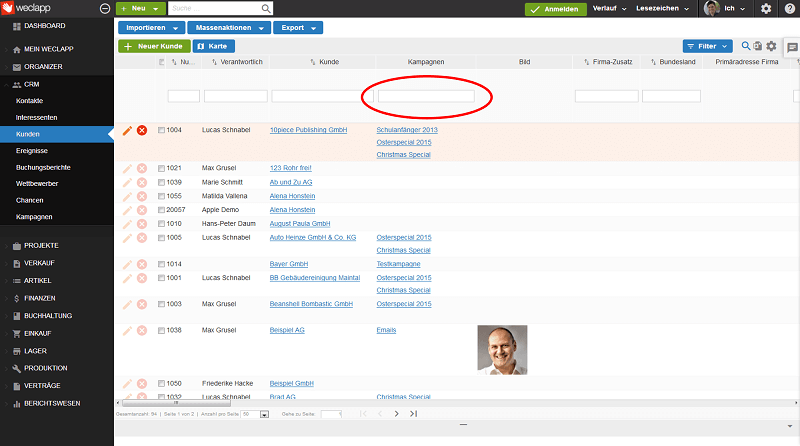
Task: Open the help question mark icon
Action: (x=789, y=9)
